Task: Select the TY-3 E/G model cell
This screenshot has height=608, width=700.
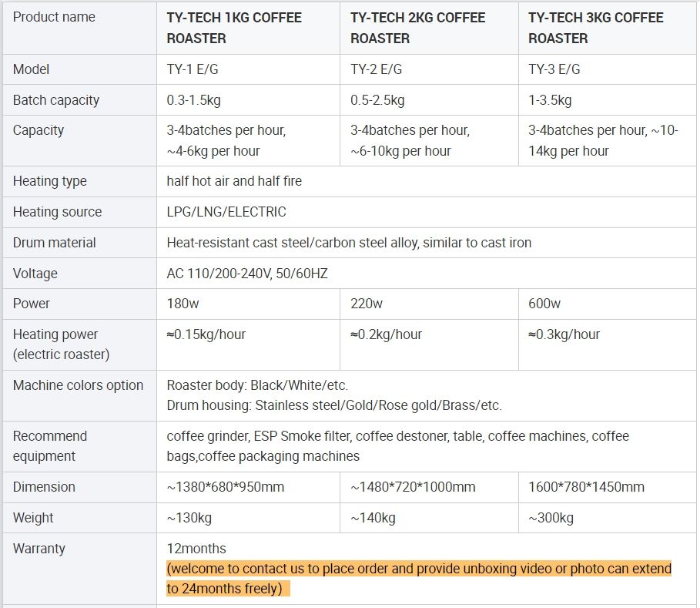Action: click(x=554, y=69)
